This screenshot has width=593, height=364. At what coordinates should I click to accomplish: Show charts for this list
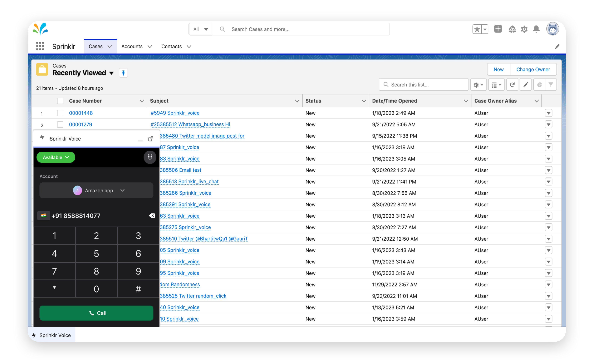click(539, 85)
